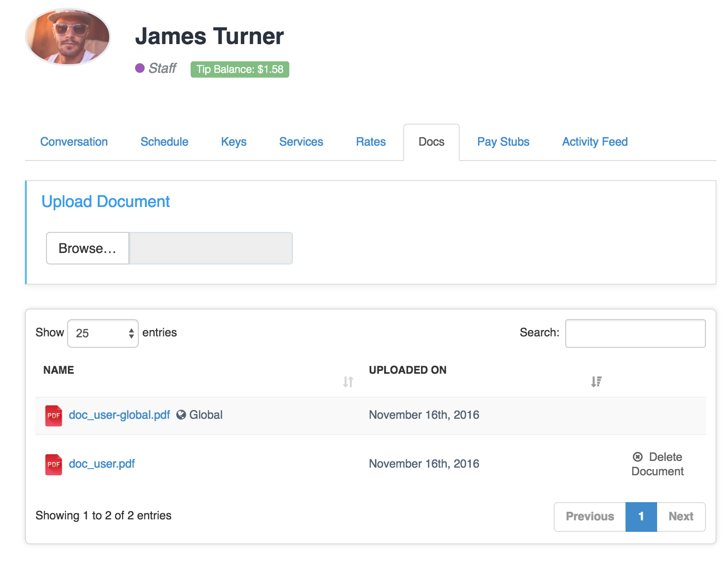This screenshot has height=574, width=728.
Task: Click the upload date of doc_user-global.pdf
Action: pos(424,415)
